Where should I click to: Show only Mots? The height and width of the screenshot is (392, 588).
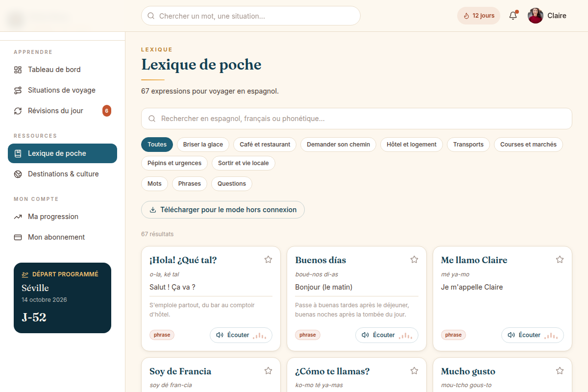coord(154,184)
